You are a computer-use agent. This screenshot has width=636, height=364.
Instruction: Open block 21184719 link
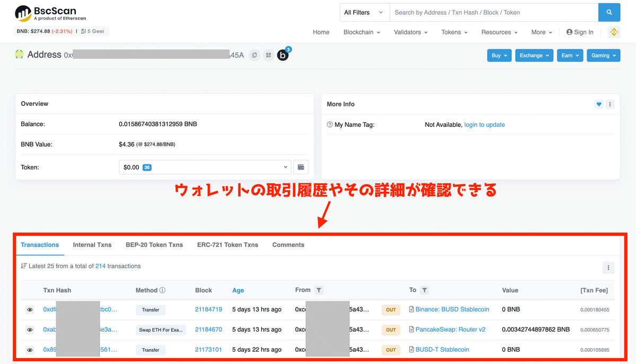tap(208, 309)
